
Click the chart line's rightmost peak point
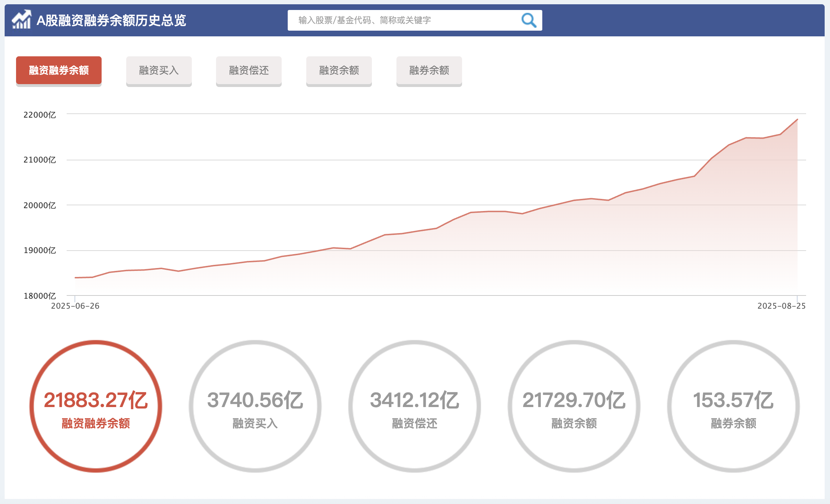(x=797, y=120)
